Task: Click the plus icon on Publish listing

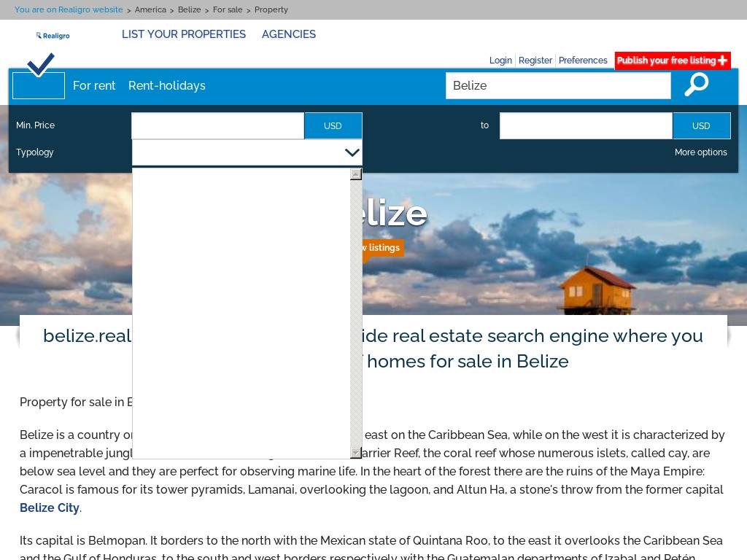Action: (x=722, y=61)
